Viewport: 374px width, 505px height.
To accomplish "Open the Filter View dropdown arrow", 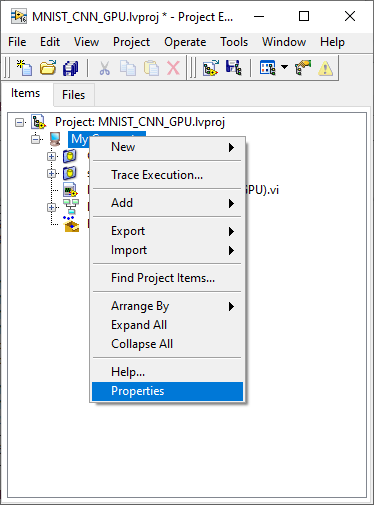I will point(284,67).
